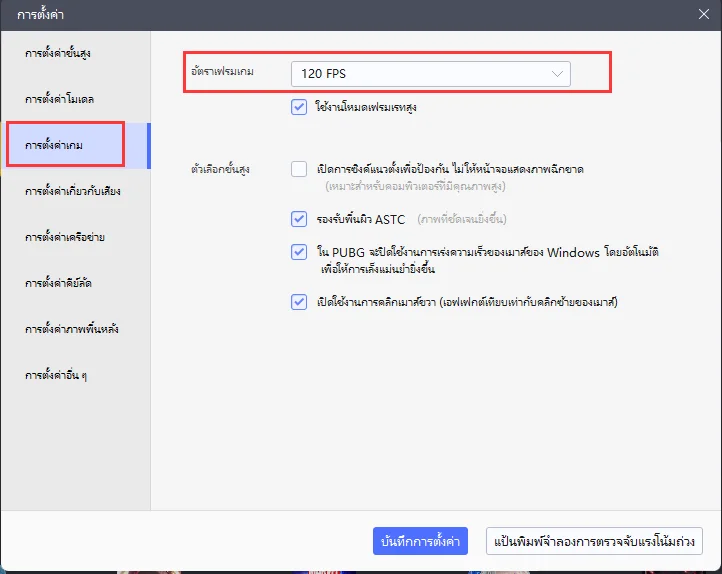Enable the vertical sync เปิดการซิงค์แนวตั้ง checkbox
This screenshot has width=722, height=574.
[299, 169]
